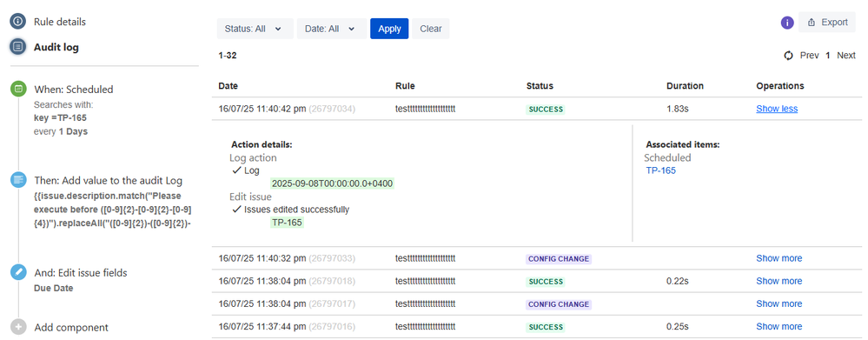Show more for entry 26797018

click(779, 281)
